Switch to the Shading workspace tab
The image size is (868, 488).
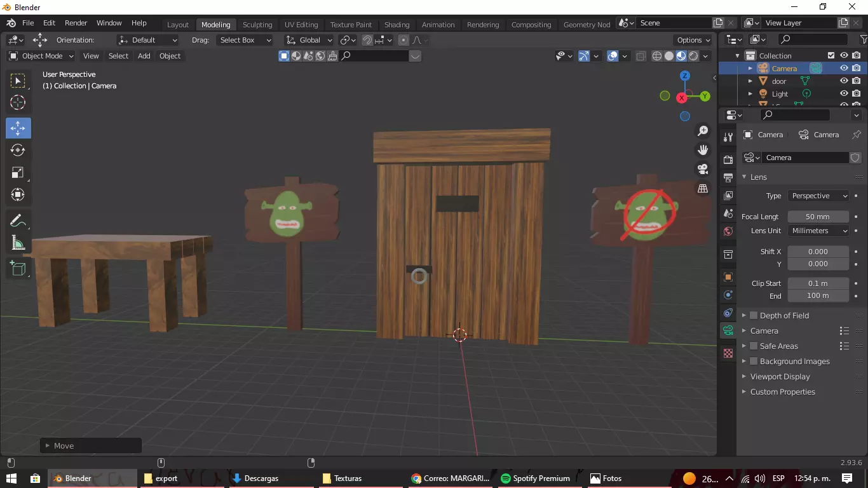point(397,25)
